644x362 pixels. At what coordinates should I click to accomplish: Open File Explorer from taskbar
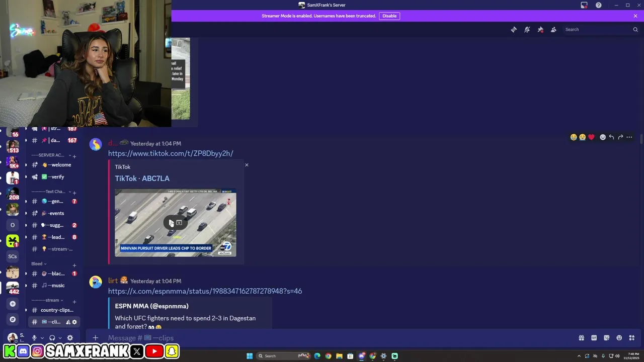point(339,356)
